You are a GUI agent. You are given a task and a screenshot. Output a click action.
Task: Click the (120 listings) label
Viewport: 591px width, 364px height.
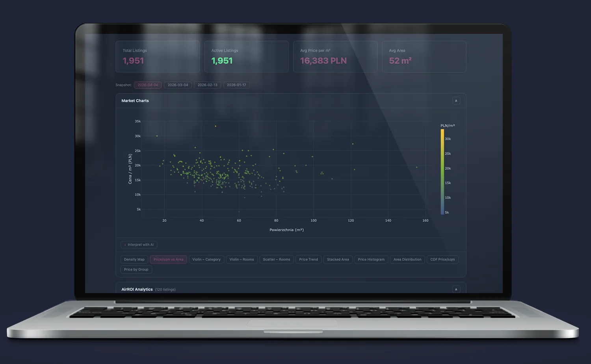click(x=165, y=290)
